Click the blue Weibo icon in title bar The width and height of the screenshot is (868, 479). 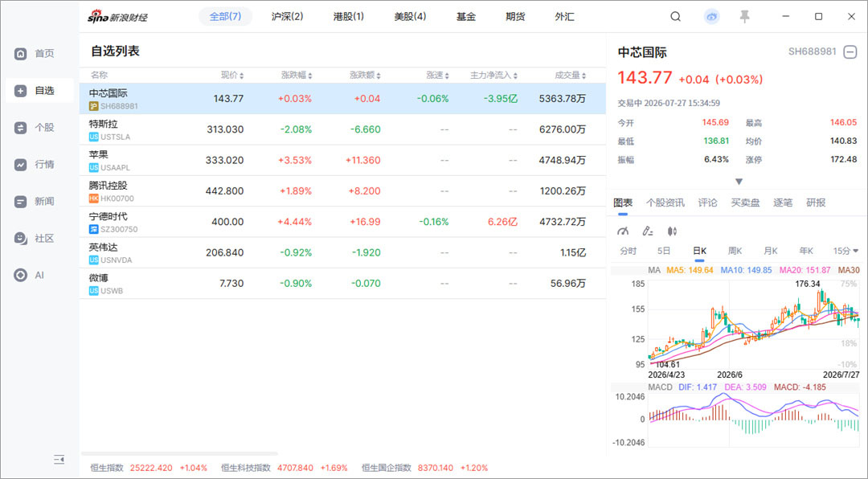tap(711, 17)
